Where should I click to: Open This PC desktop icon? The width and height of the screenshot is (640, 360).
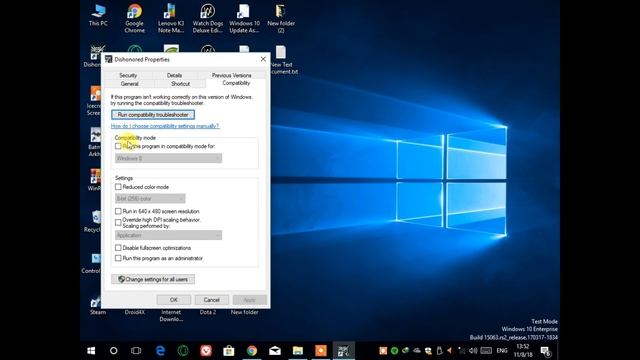[x=98, y=15]
